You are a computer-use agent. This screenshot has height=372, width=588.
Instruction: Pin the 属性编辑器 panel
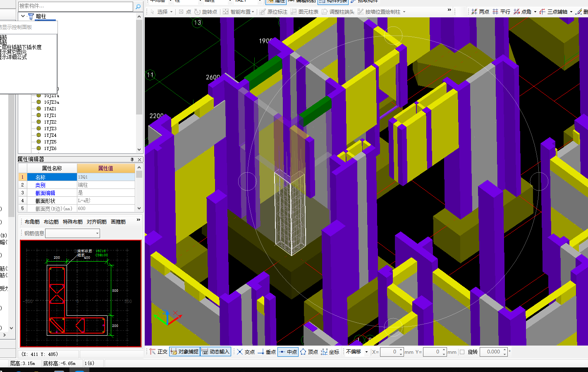click(x=132, y=159)
